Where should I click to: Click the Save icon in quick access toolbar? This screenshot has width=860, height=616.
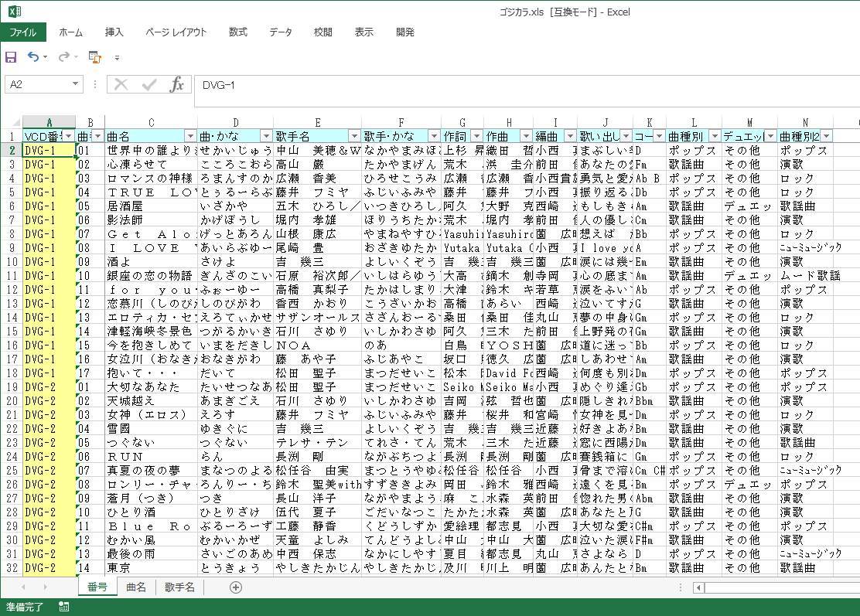coord(11,57)
